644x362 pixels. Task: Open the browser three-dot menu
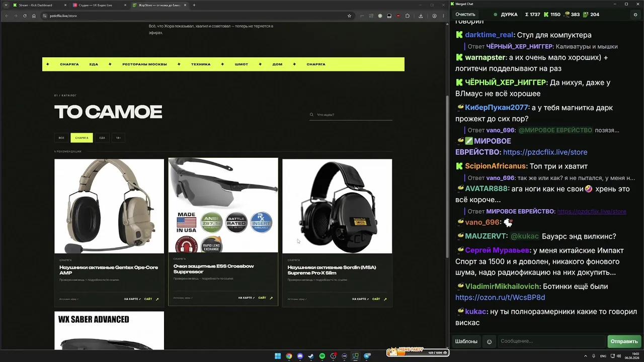[443, 16]
